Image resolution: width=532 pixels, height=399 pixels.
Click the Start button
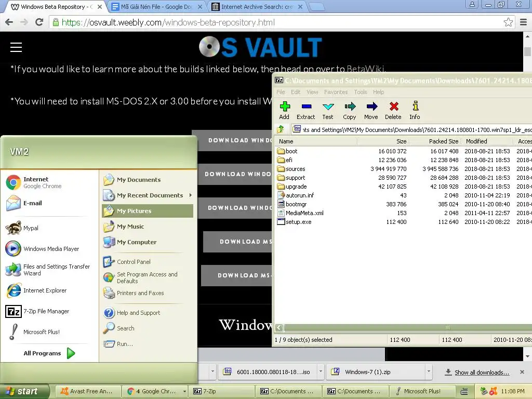[24, 391]
